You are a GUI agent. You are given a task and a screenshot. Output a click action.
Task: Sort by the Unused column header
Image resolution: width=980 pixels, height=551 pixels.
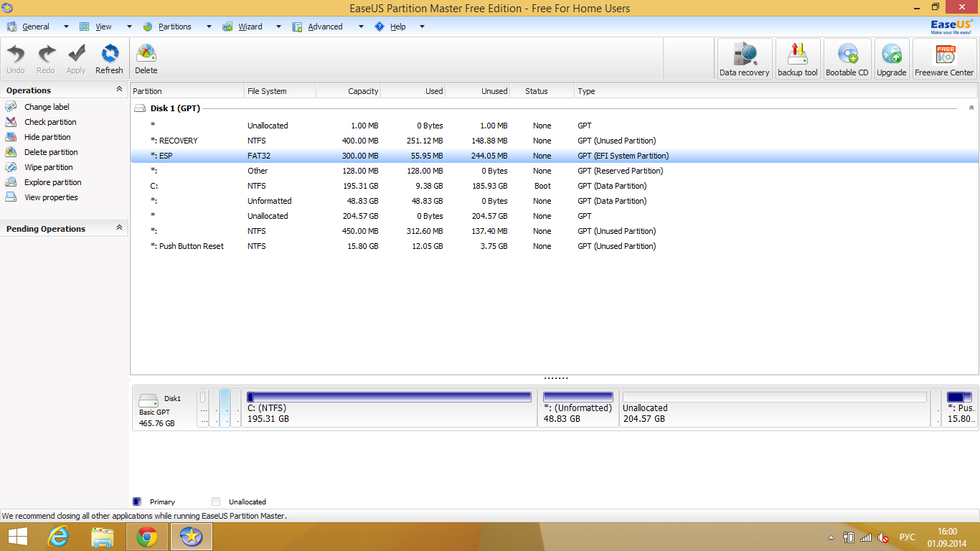tap(477, 91)
